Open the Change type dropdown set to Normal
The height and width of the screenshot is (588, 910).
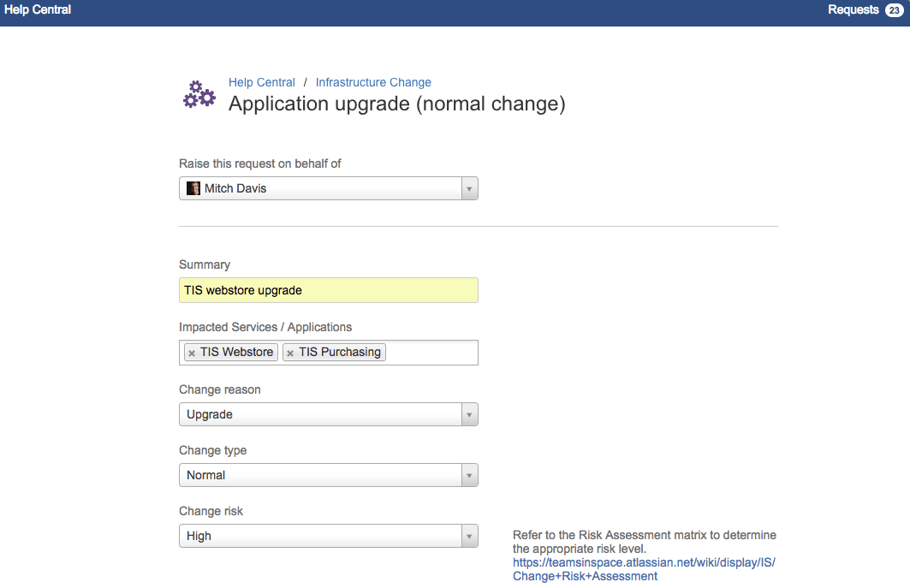[468, 475]
